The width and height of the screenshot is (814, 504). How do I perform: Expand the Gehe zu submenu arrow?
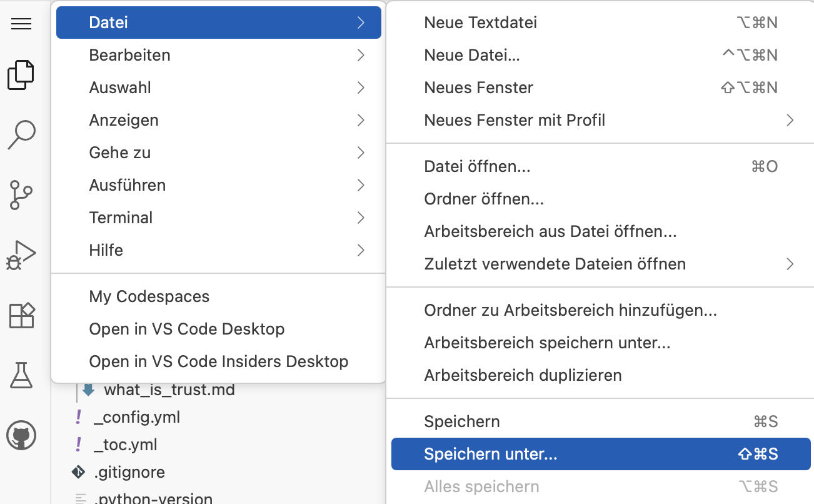coord(361,153)
